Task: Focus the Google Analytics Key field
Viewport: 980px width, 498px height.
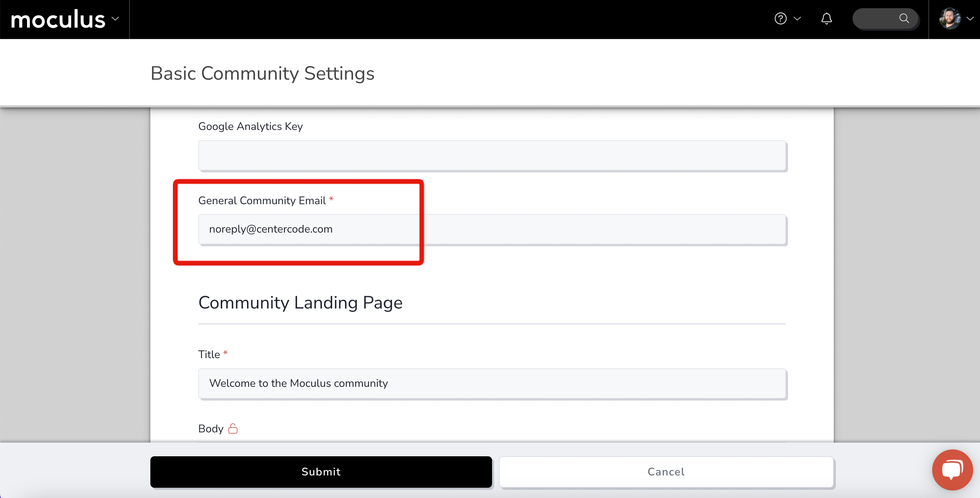Action: pos(492,156)
